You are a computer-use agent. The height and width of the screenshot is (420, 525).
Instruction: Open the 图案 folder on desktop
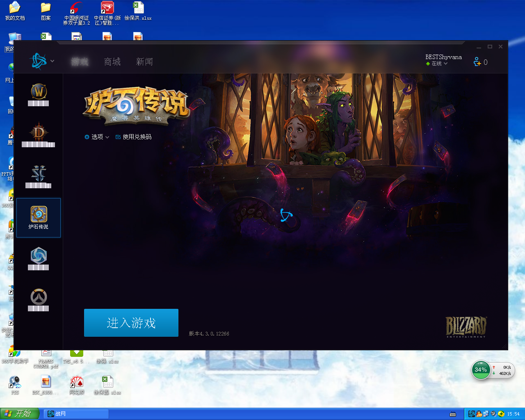46,11
